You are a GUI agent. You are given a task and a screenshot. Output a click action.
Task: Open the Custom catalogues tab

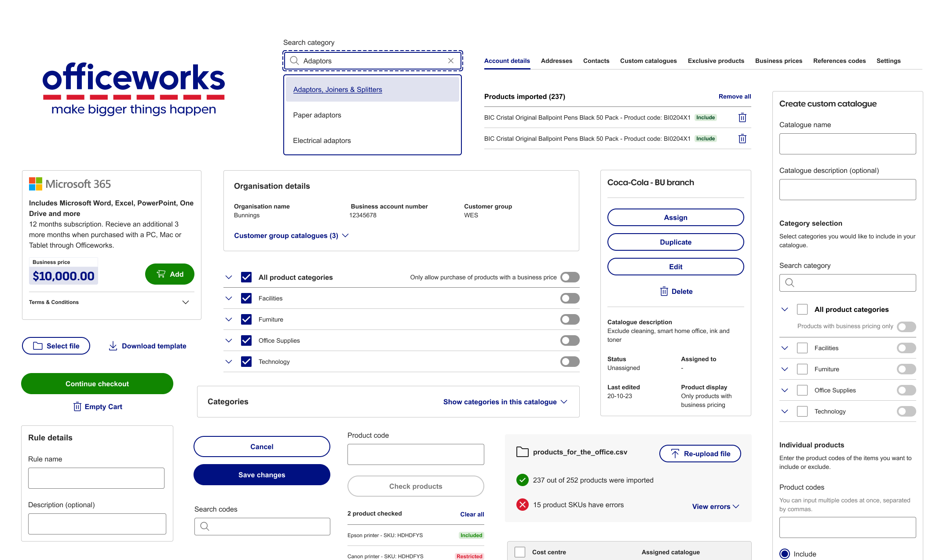(648, 61)
